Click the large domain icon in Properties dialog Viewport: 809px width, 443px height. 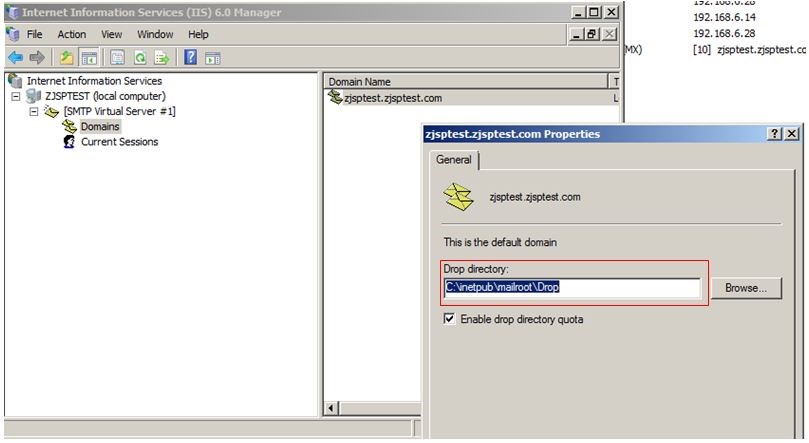click(458, 197)
